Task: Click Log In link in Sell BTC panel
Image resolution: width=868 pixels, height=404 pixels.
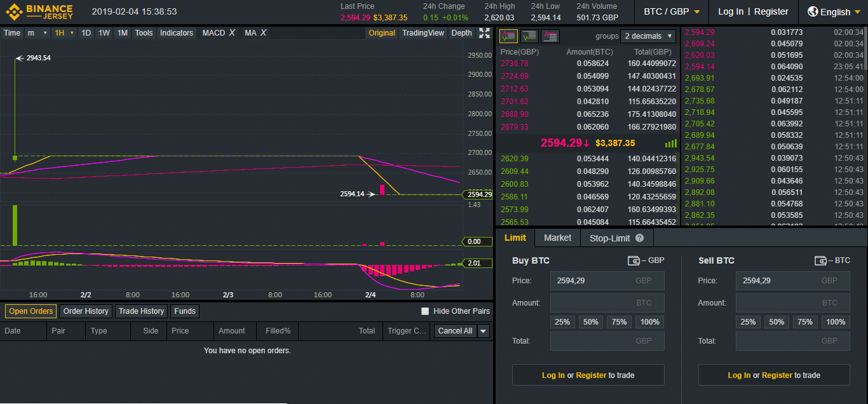Action: (x=739, y=375)
